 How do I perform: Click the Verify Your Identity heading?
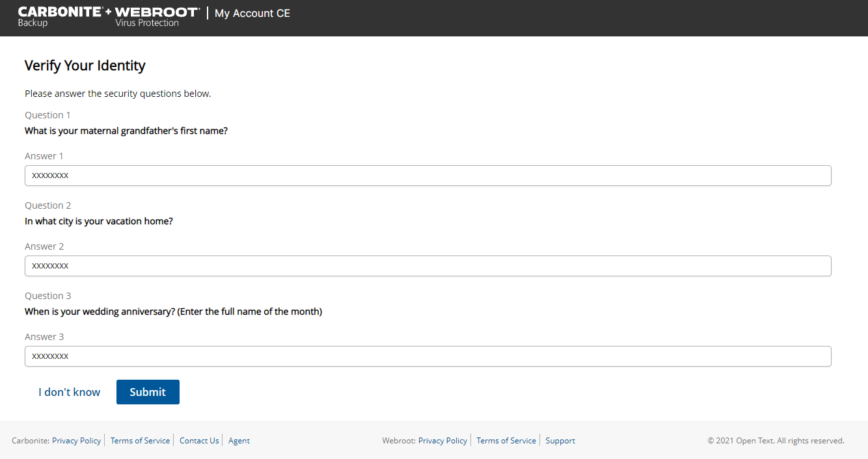85,65
